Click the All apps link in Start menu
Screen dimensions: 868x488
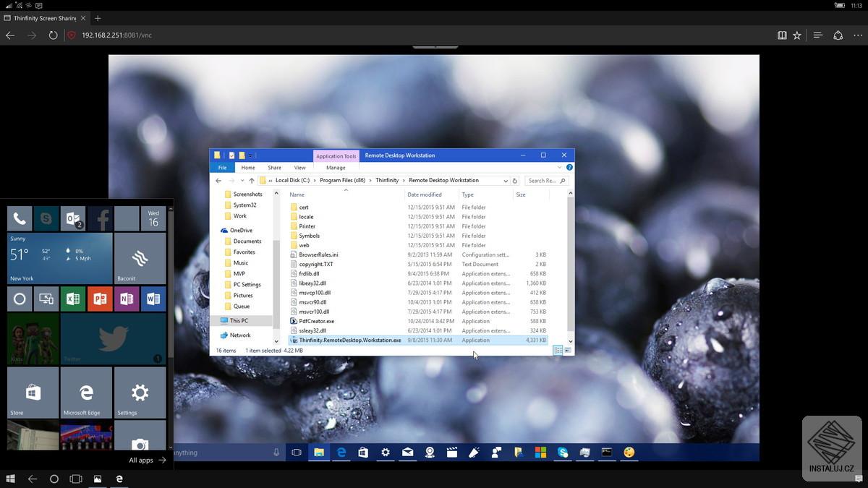click(142, 460)
